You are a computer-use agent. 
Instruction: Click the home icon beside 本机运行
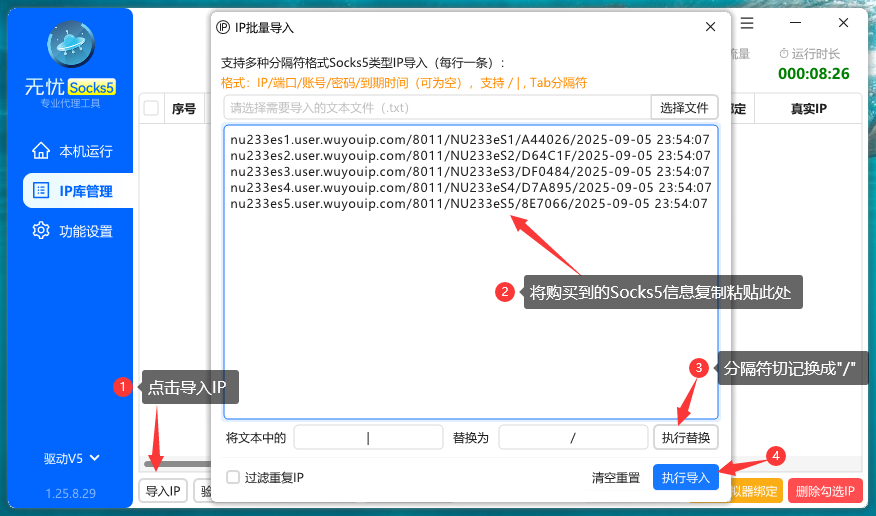click(x=41, y=151)
